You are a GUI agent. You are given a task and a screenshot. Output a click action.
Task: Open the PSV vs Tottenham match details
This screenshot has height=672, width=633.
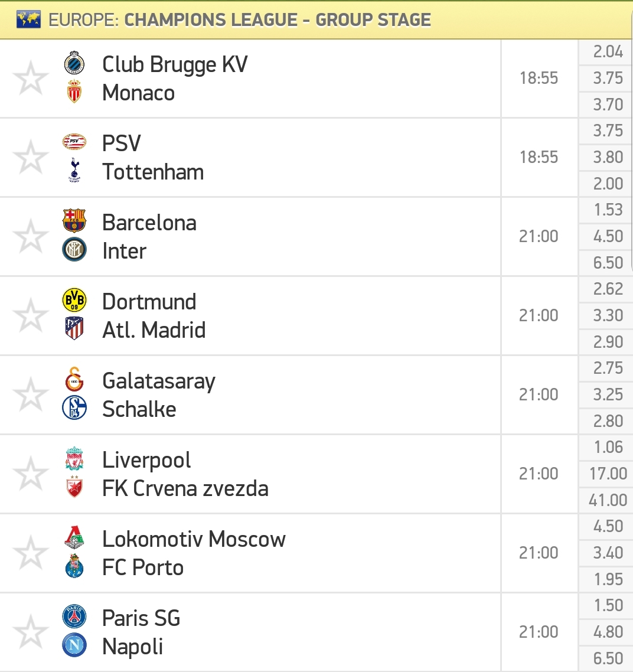tap(250, 157)
